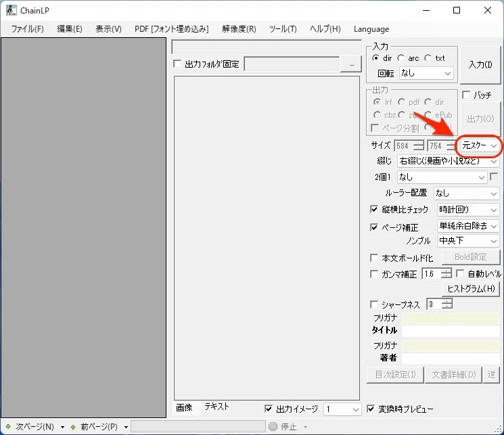Click the gray image preview pane
This screenshot has height=435, width=504.
[x=84, y=227]
